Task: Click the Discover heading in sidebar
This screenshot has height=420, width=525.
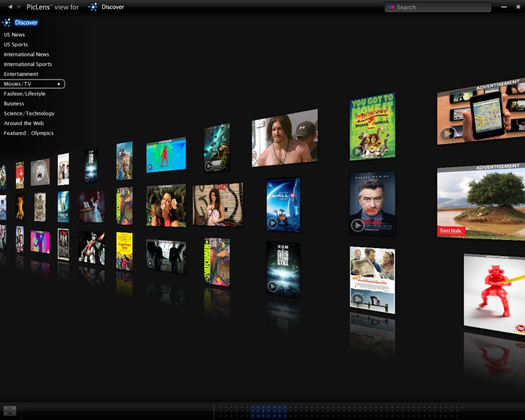Action: coord(26,23)
